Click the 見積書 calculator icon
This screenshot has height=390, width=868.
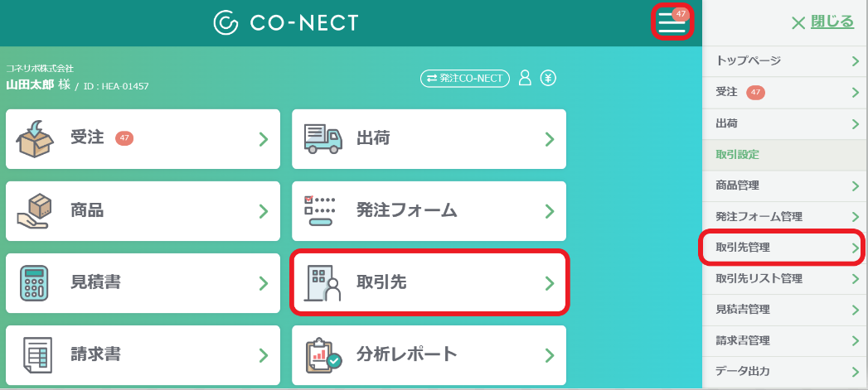pyautogui.click(x=34, y=282)
